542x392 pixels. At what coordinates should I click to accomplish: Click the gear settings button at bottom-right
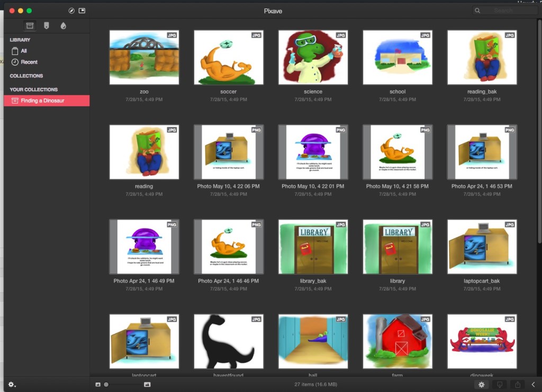point(481,385)
